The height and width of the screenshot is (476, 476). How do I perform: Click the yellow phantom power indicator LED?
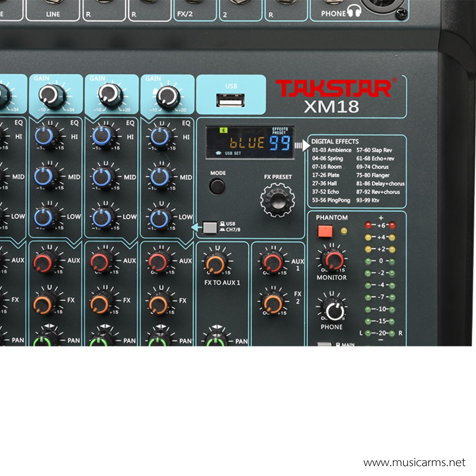point(344,230)
